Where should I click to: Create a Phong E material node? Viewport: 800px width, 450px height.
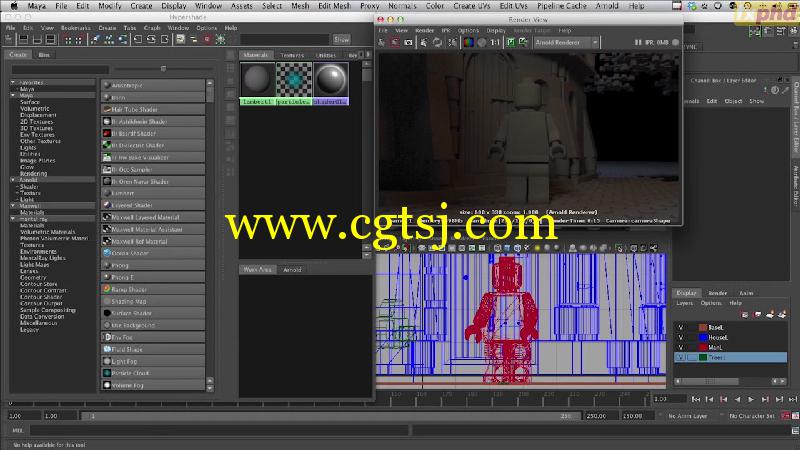(153, 277)
